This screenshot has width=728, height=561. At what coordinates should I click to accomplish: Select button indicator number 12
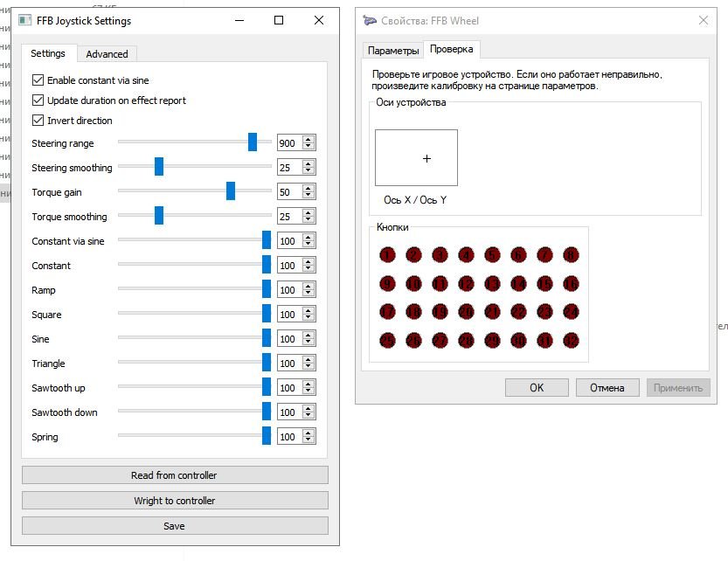466,284
